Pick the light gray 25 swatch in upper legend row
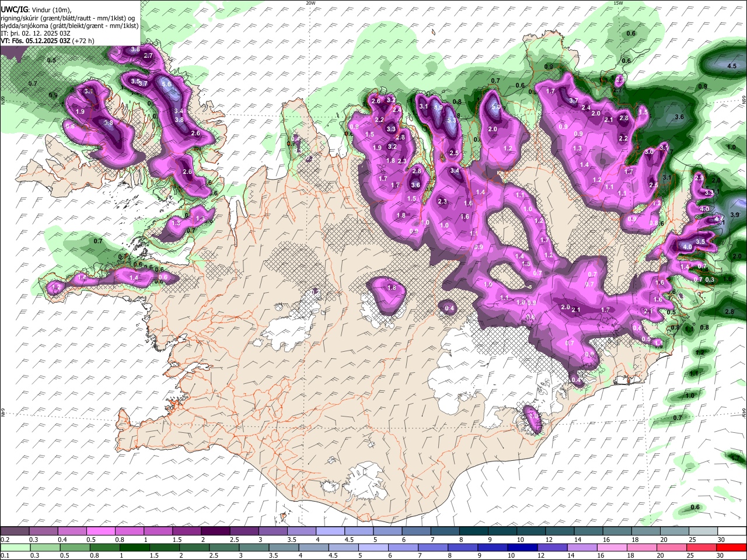Image resolution: width=747 pixels, height=560 pixels. coord(703,531)
